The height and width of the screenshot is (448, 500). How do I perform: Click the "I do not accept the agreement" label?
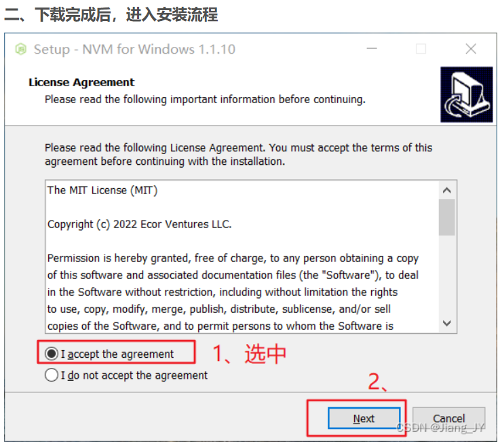coord(134,375)
